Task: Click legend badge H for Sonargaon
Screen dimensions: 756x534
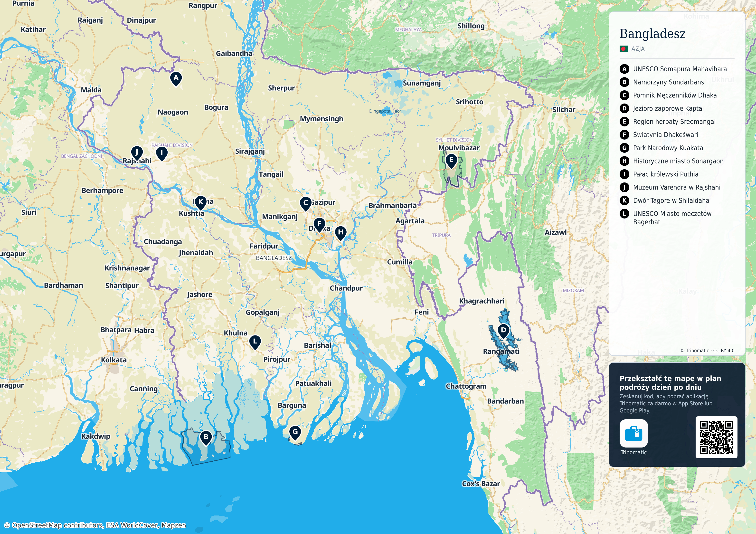Action: pos(624,161)
